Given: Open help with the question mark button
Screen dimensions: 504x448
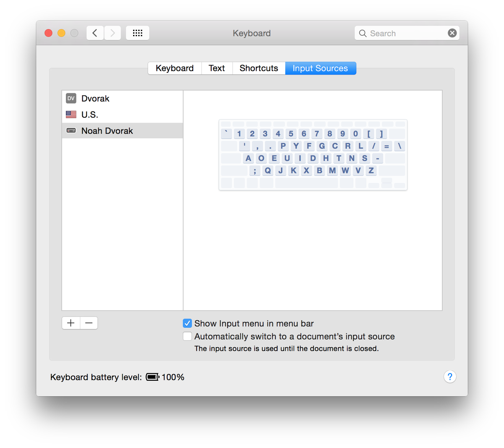Looking at the screenshot, I should pos(450,377).
